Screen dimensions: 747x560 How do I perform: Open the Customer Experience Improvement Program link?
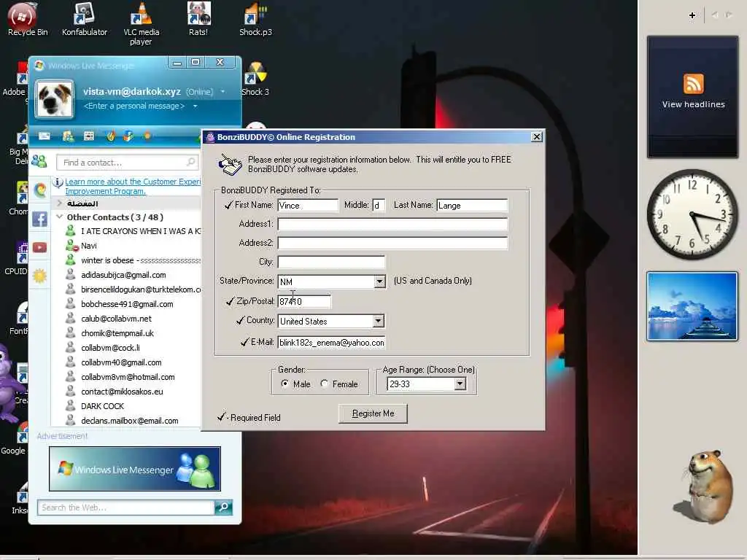click(133, 186)
